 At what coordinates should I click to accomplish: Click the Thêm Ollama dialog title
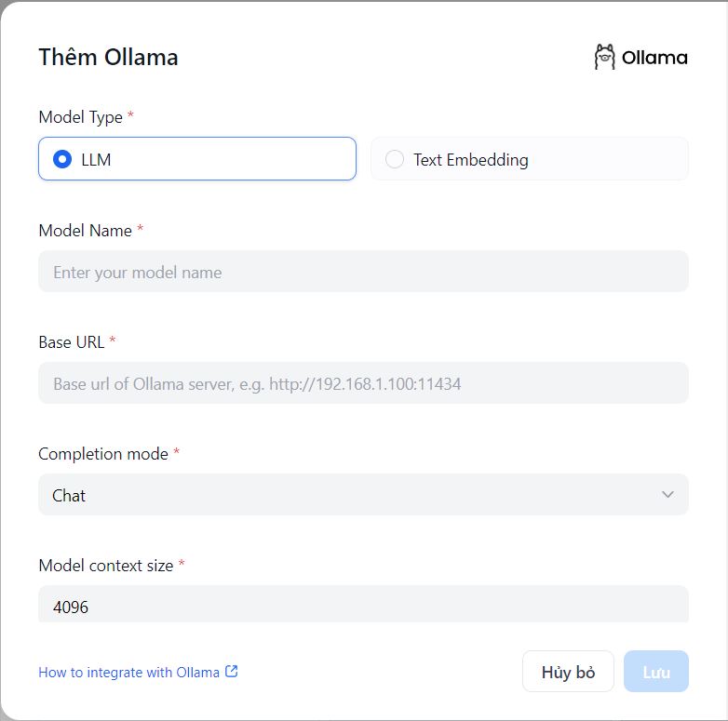(108, 58)
